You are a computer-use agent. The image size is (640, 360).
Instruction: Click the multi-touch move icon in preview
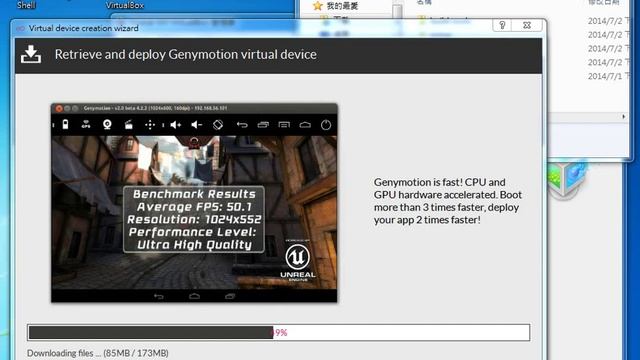pyautogui.click(x=150, y=124)
